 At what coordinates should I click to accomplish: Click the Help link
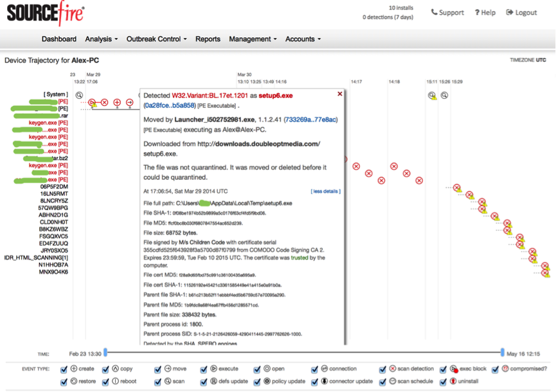tap(485, 12)
